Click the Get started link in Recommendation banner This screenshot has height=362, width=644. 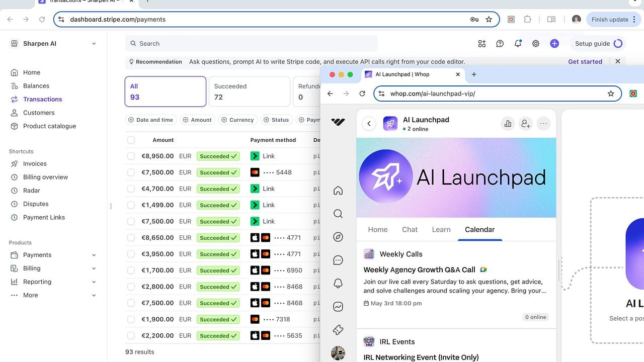point(585,62)
